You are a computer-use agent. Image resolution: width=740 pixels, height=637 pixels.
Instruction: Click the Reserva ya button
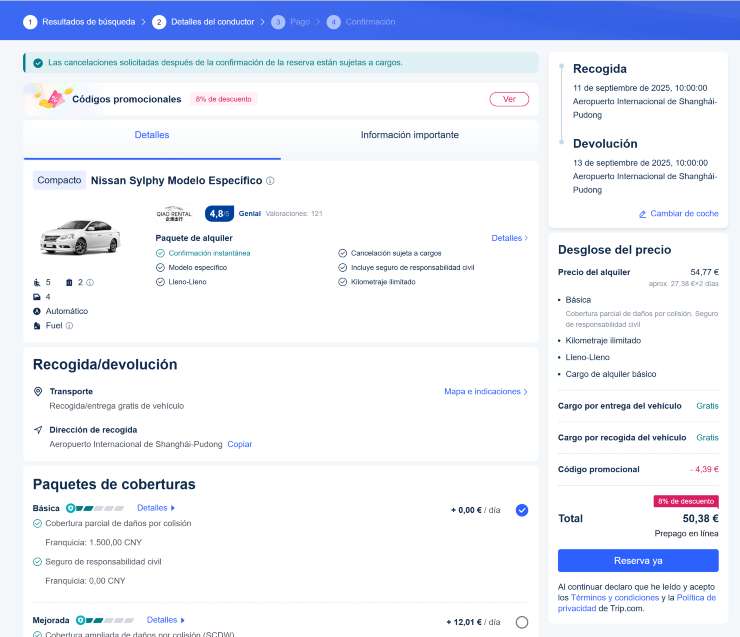click(638, 561)
